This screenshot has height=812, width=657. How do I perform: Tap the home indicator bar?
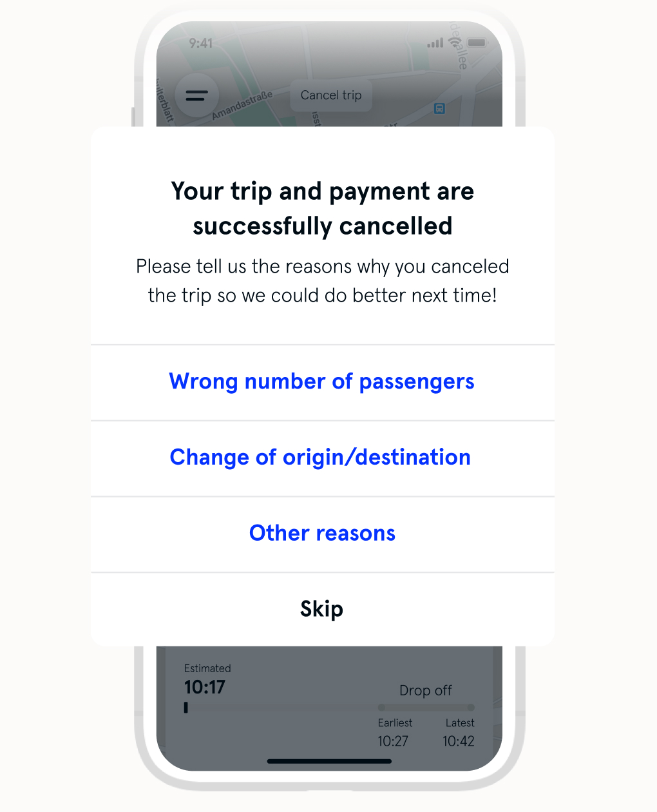click(x=329, y=761)
